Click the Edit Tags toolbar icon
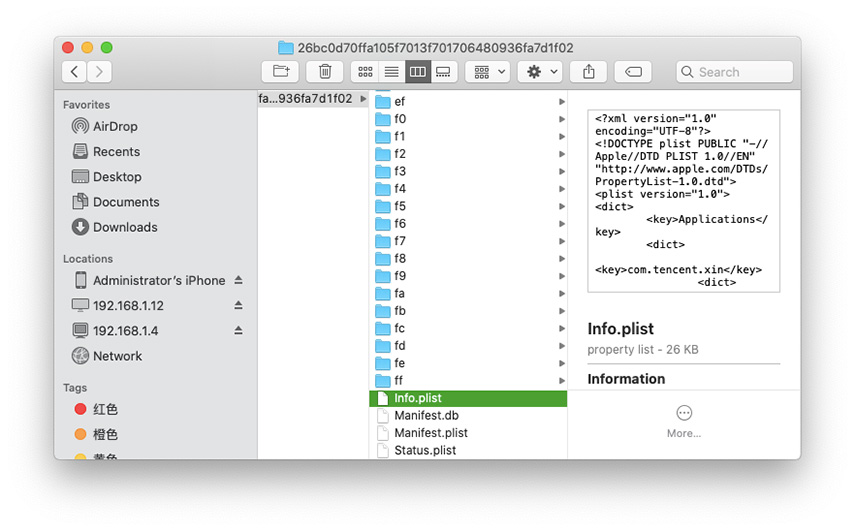Image resolution: width=855 pixels, height=531 pixels. (633, 72)
